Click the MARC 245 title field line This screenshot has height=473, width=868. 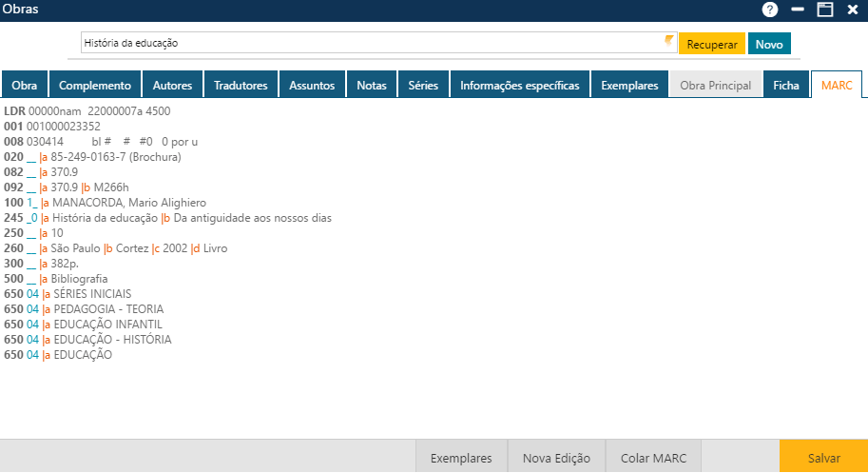(x=181, y=218)
